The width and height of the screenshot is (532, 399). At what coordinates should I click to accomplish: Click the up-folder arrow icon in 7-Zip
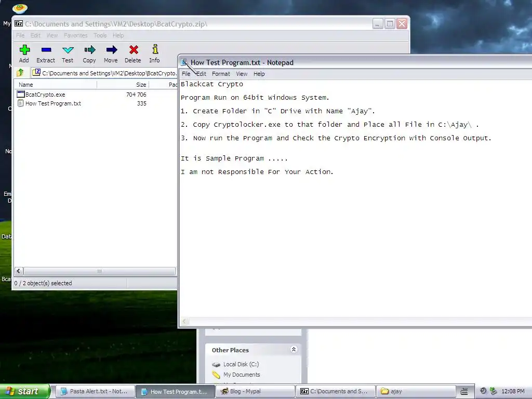(20, 73)
